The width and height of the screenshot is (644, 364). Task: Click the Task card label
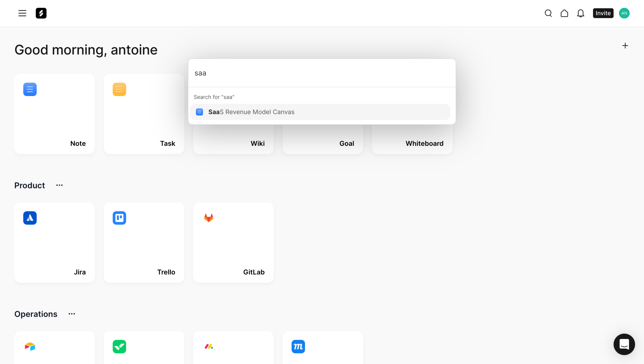coord(167,143)
